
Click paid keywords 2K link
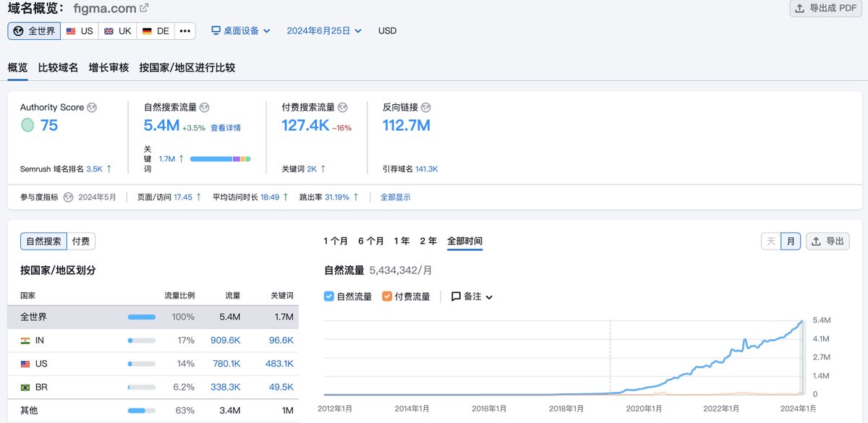pyautogui.click(x=312, y=169)
